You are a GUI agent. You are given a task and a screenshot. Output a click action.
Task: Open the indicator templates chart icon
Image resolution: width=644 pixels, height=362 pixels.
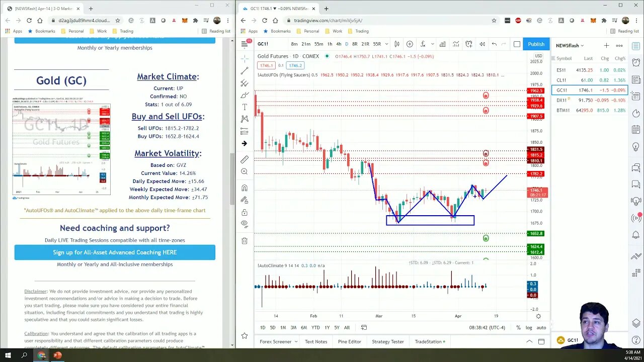456,44
